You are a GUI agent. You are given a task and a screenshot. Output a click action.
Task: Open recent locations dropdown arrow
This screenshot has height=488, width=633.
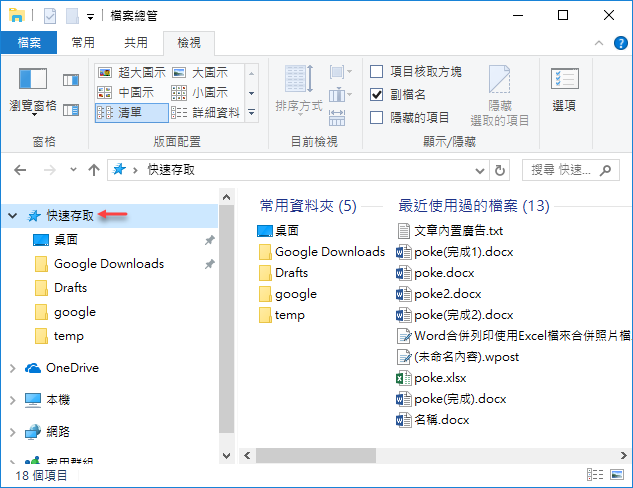(x=73, y=170)
